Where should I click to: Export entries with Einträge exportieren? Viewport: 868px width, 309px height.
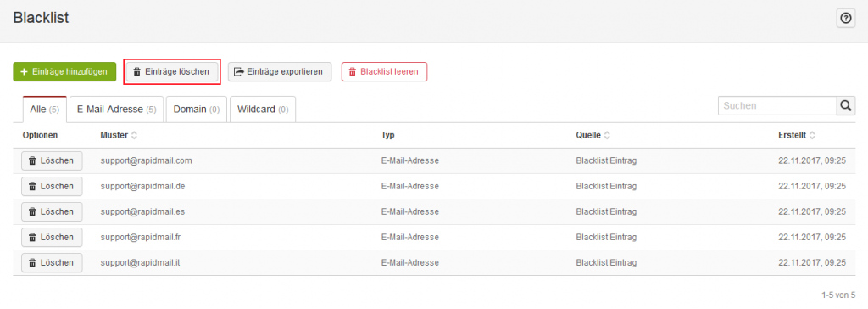click(x=280, y=72)
